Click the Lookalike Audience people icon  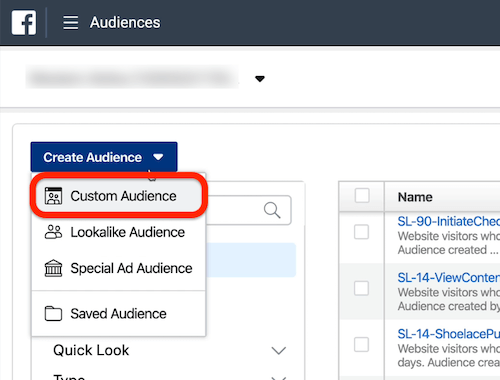[53, 232]
